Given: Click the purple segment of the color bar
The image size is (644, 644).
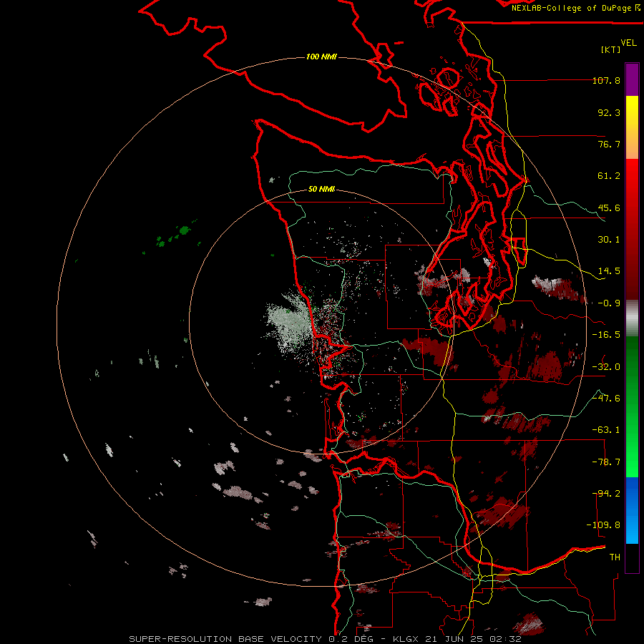Looking at the screenshot, I should click(x=632, y=79).
